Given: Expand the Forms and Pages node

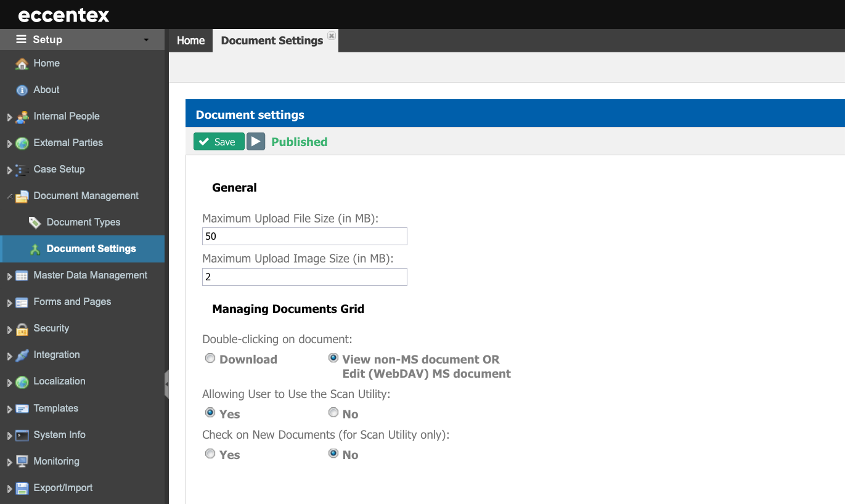Looking at the screenshot, I should point(9,303).
